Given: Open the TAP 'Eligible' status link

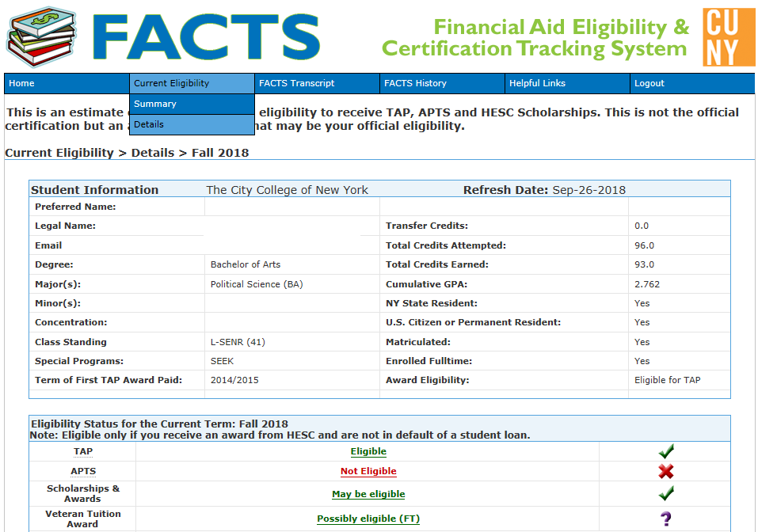Looking at the screenshot, I should (368, 451).
